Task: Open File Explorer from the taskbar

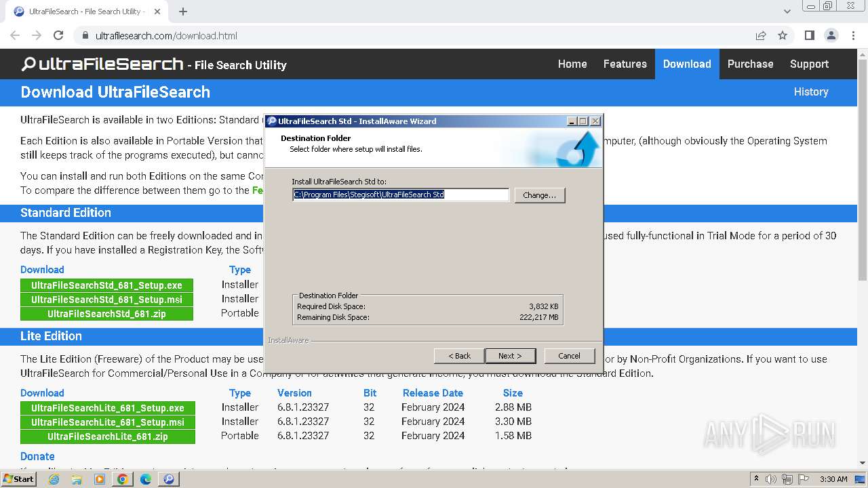Action: pos(77,479)
